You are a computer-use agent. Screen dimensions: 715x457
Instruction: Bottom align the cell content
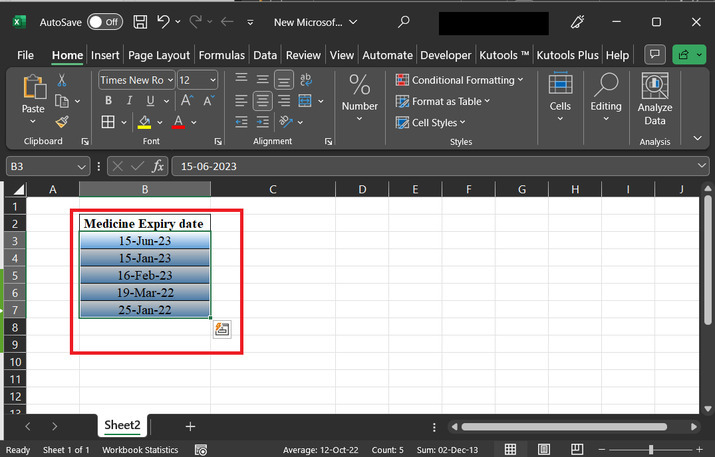click(x=284, y=80)
